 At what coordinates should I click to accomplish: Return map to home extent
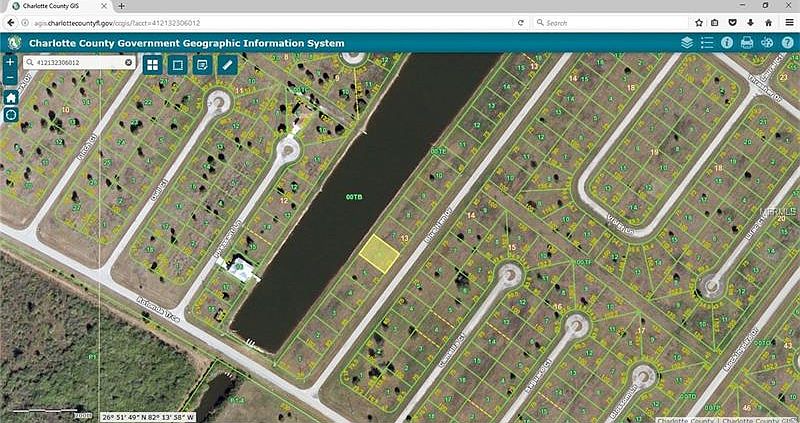pos(11,98)
